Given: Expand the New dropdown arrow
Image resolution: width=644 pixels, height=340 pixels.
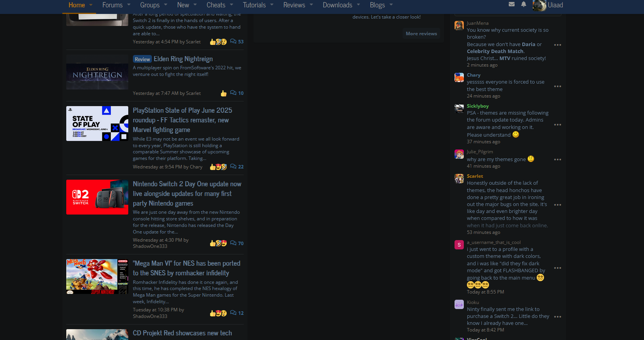Looking at the screenshot, I should 195,5.
